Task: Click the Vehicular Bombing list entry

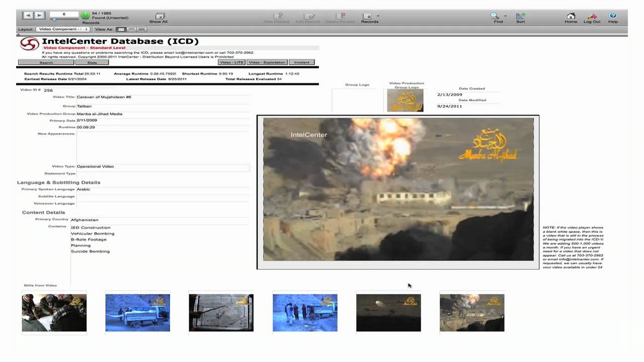Action: tap(93, 234)
